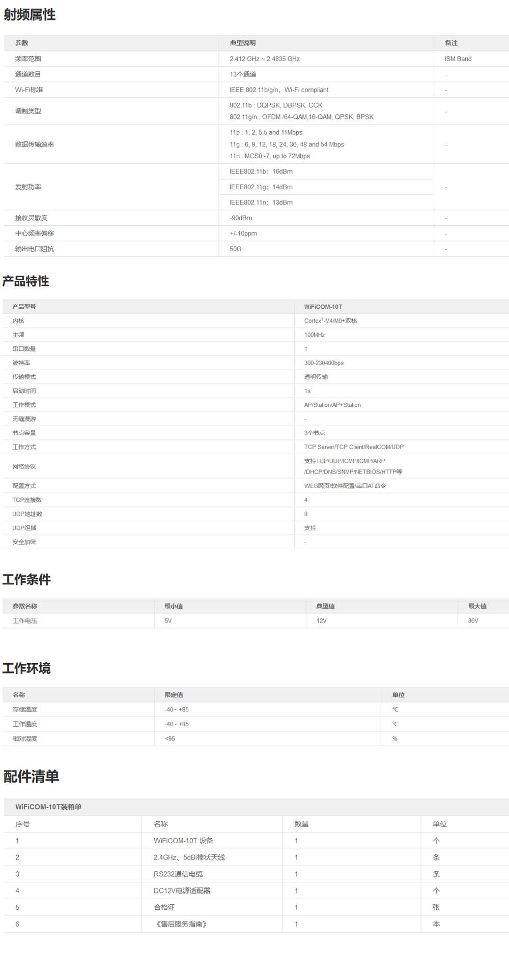
Task: Select the WiFiCOM-10T装箱单 table title
Action: coord(48,807)
